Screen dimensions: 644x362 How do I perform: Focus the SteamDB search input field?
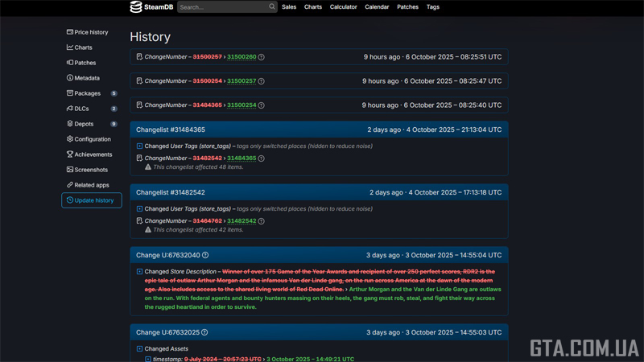coord(221,7)
